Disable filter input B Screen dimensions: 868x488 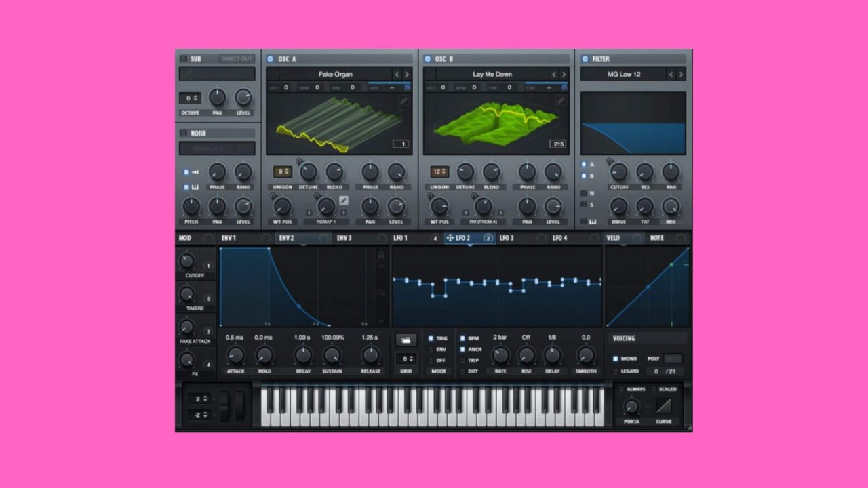[583, 175]
